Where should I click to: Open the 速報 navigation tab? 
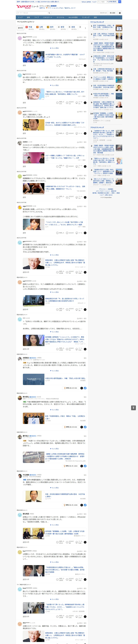tap(28, 17)
